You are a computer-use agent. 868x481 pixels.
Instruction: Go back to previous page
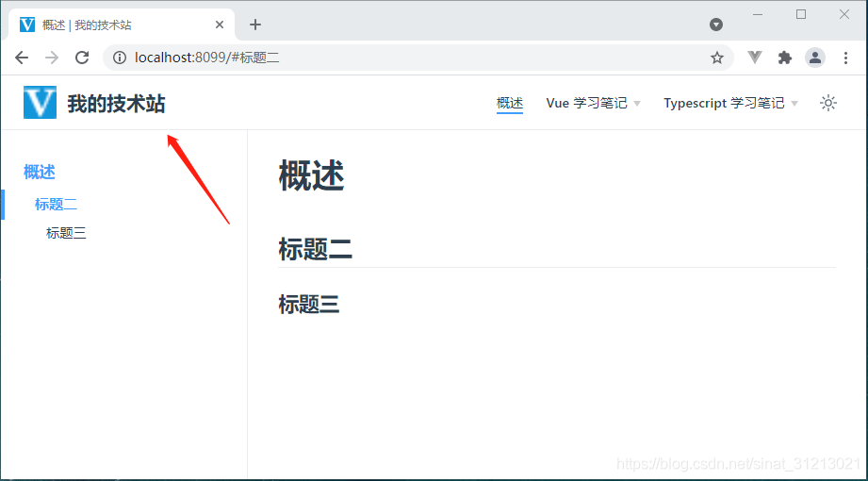coord(22,58)
